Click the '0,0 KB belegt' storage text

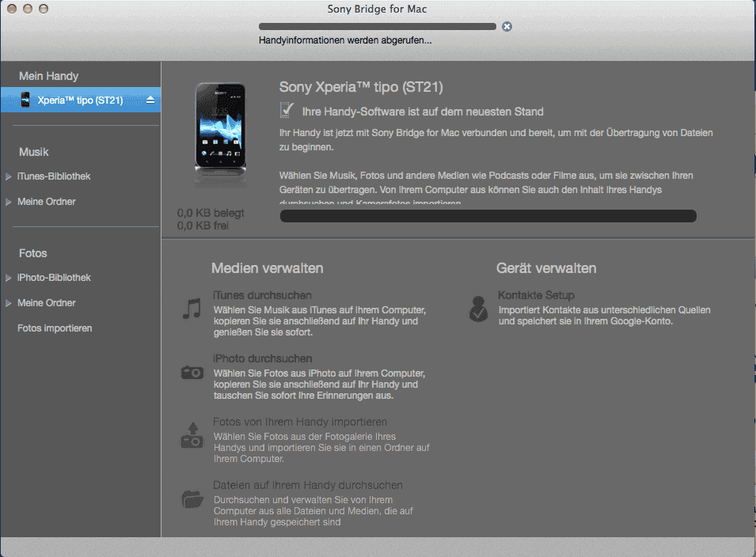211,213
